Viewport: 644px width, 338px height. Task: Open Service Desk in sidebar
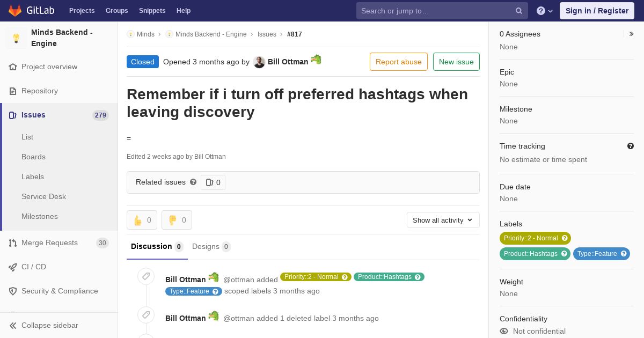tap(43, 197)
